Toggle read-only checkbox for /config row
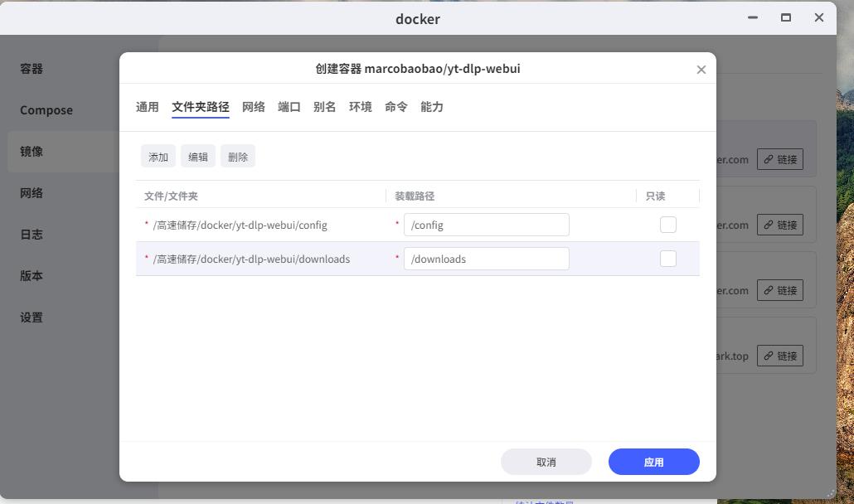 (x=667, y=225)
